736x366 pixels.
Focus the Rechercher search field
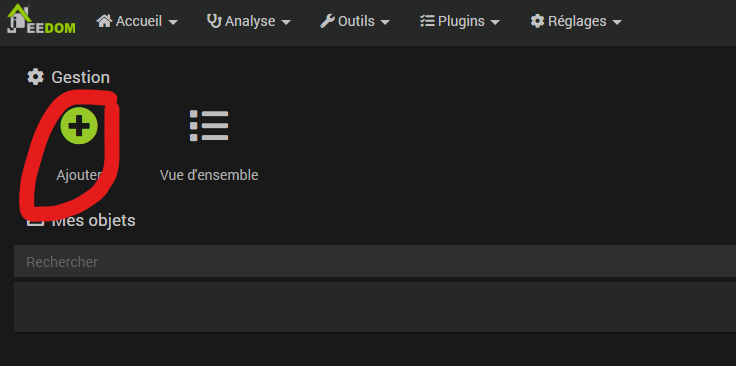point(375,261)
